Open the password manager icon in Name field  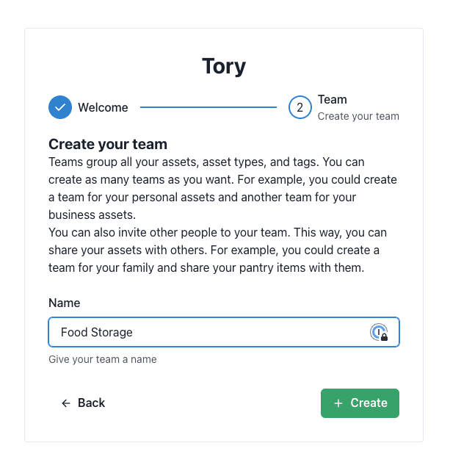(x=379, y=332)
